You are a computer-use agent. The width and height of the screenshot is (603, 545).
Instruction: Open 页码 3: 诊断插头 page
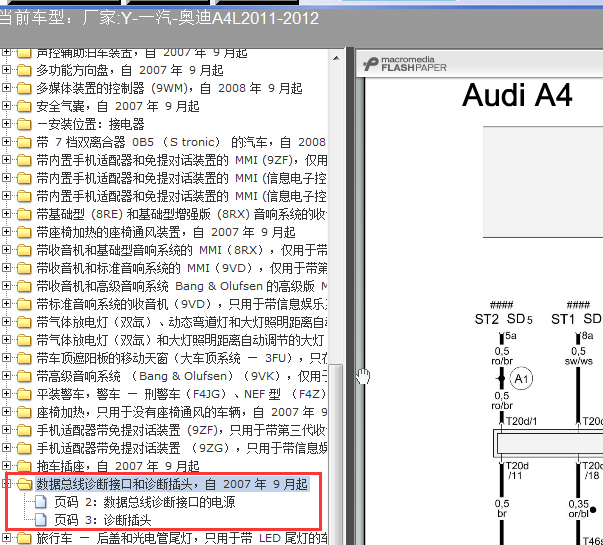point(102,520)
